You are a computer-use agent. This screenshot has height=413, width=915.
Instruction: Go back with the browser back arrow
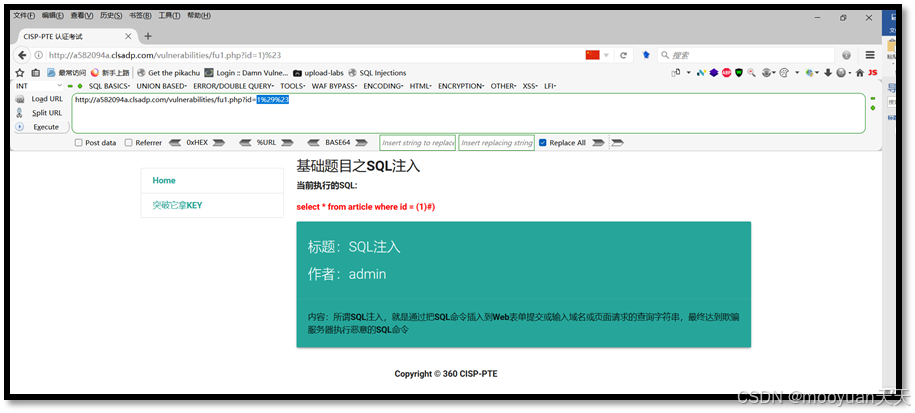(x=22, y=55)
